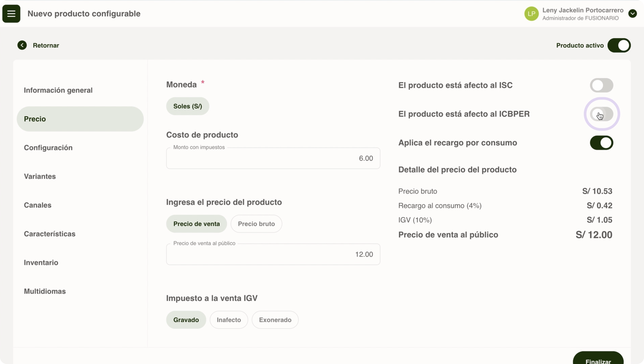Select Inafecto IGV option
Image resolution: width=644 pixels, height=364 pixels.
click(229, 320)
